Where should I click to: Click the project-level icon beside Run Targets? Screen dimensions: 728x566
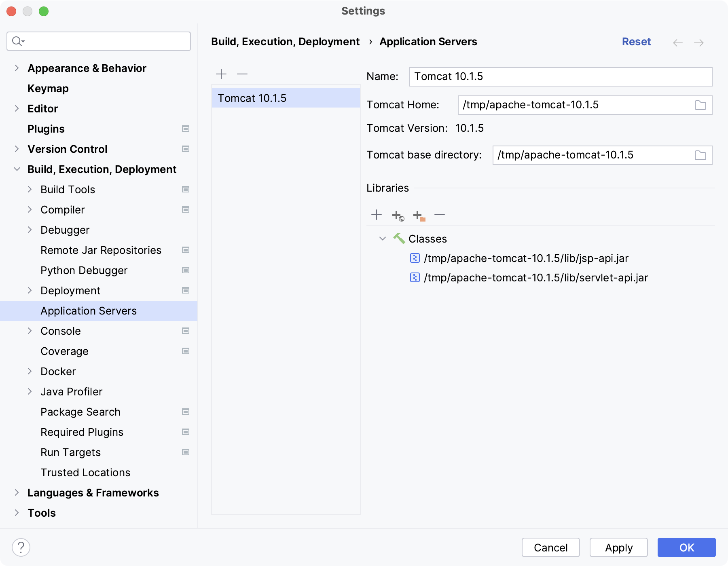(186, 452)
